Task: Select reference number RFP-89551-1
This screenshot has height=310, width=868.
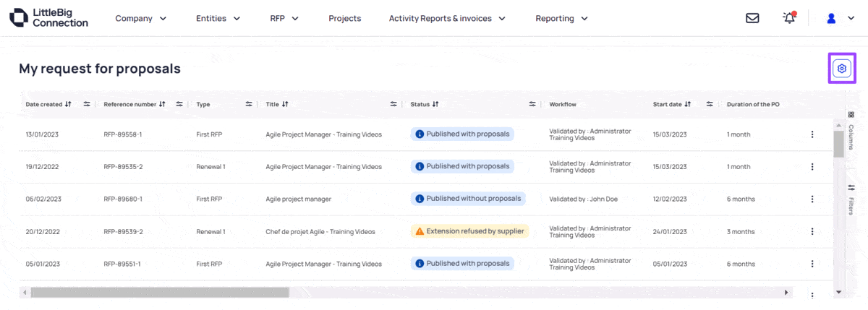Action: coord(123,264)
